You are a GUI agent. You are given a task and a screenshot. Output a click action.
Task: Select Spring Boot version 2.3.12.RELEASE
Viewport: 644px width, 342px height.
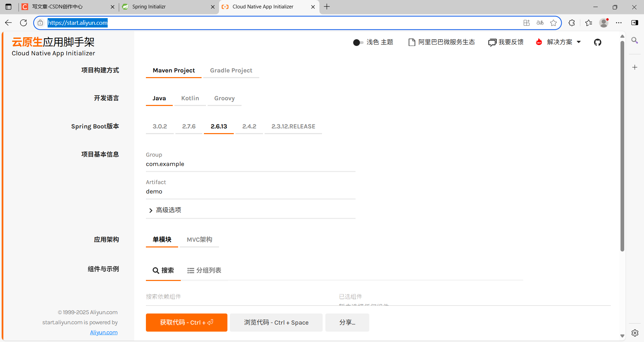[x=293, y=126]
